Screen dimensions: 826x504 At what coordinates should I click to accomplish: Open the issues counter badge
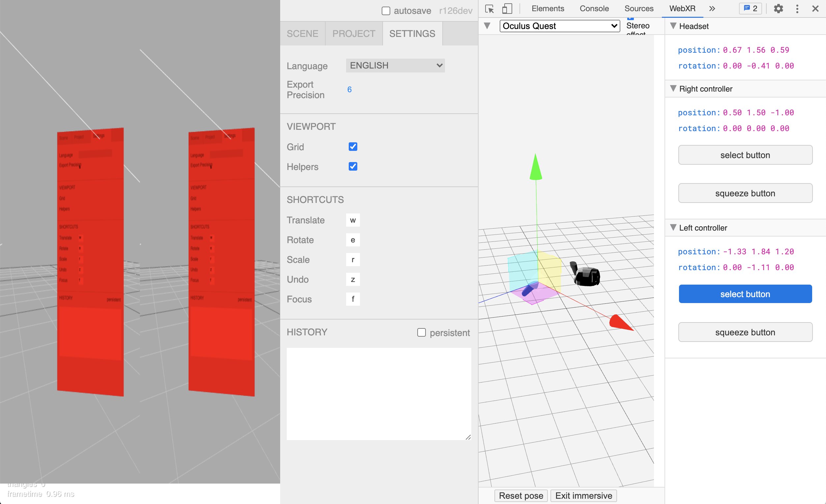(750, 9)
